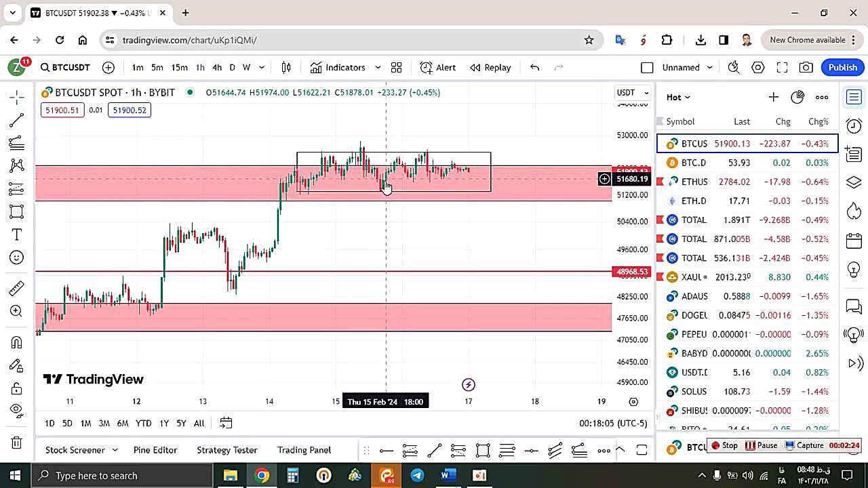Open the hotlists flame icon
Image resolution: width=868 pixels, height=488 pixels.
pyautogui.click(x=854, y=211)
